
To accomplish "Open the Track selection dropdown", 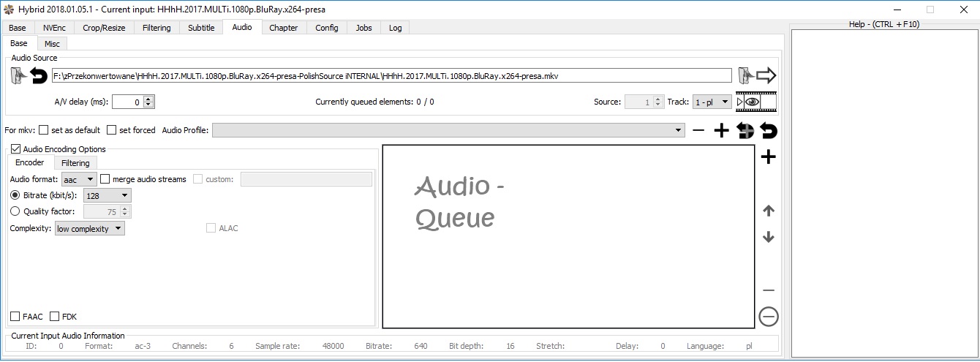I will click(x=712, y=102).
